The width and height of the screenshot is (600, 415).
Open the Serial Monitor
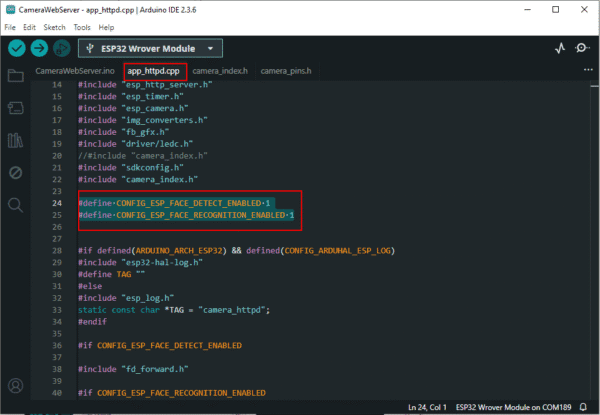[583, 48]
